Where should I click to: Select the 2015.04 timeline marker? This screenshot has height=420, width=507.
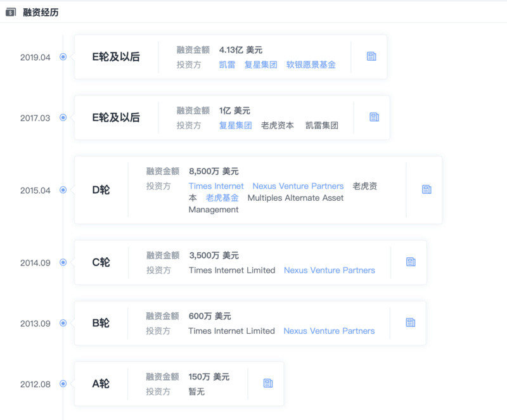(63, 190)
